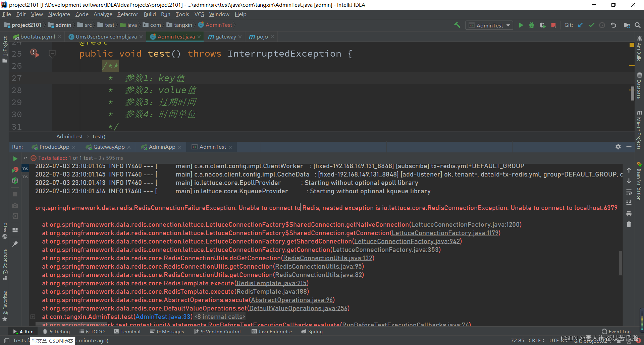Rerun test in Run panel
Screen dimensions: 644x345
pyautogui.click(x=15, y=158)
